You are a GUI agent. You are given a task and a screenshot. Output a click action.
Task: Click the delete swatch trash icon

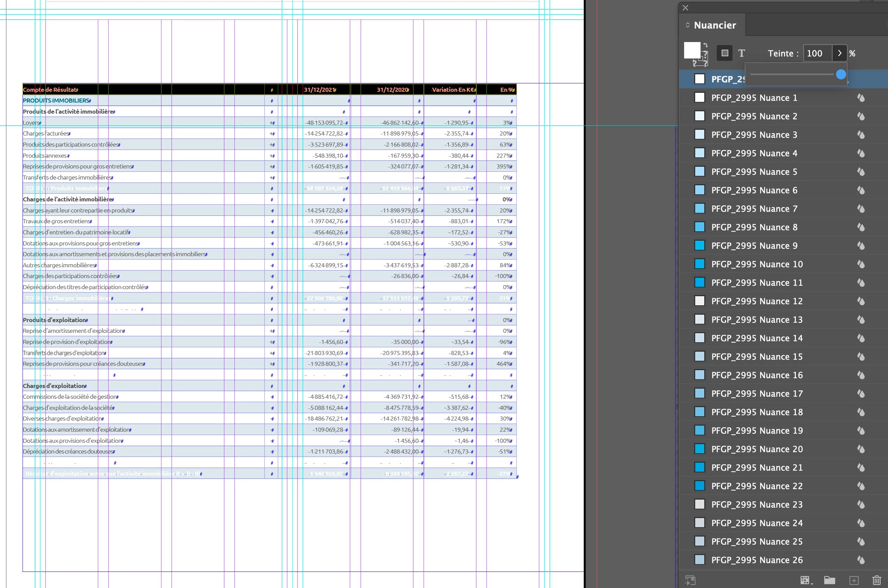click(877, 580)
